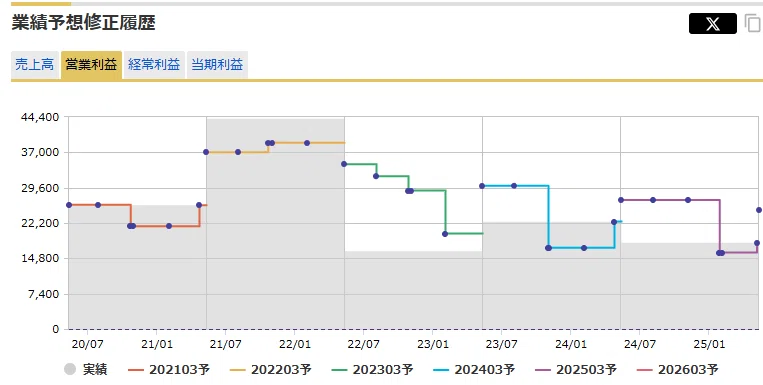Toggle the 202503予 purple legend item

pos(576,369)
